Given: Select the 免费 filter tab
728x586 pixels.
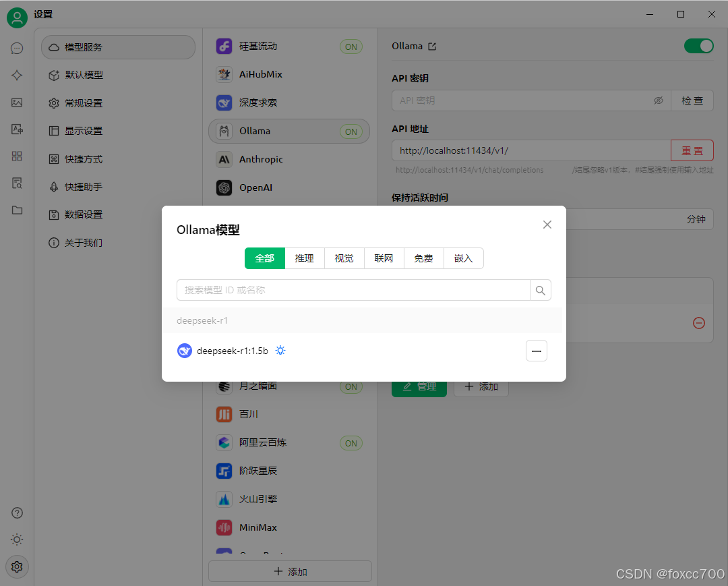Looking at the screenshot, I should [423, 258].
